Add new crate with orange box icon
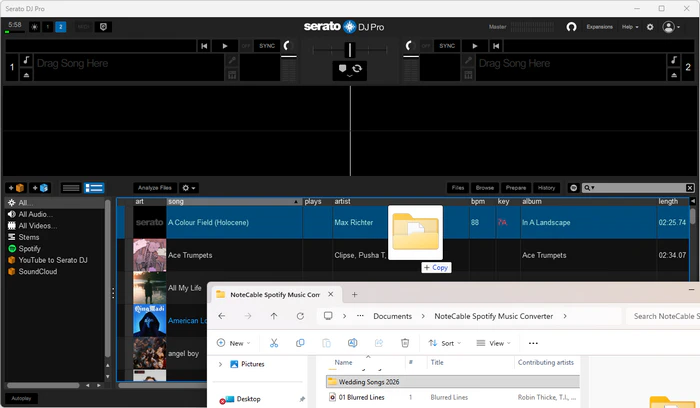700x408 pixels. [16, 188]
